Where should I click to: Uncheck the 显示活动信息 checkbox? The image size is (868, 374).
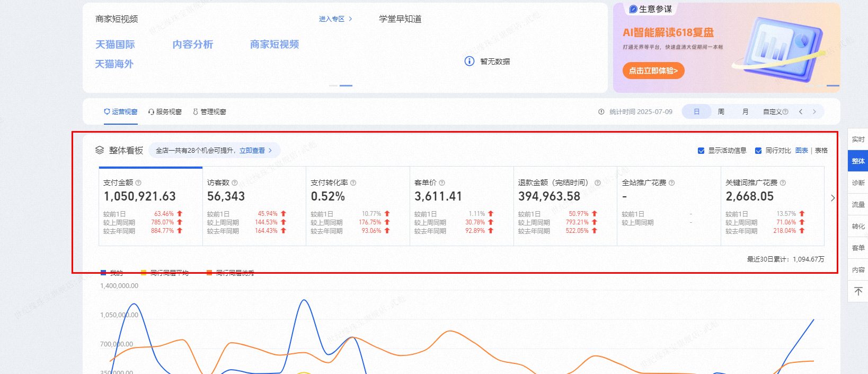(x=701, y=151)
